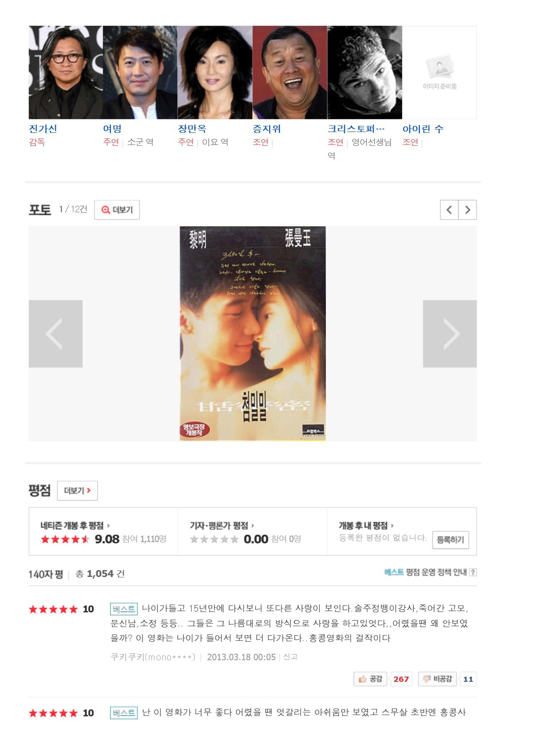Report first review via 신고 link
This screenshot has height=756, width=535.
(291, 657)
